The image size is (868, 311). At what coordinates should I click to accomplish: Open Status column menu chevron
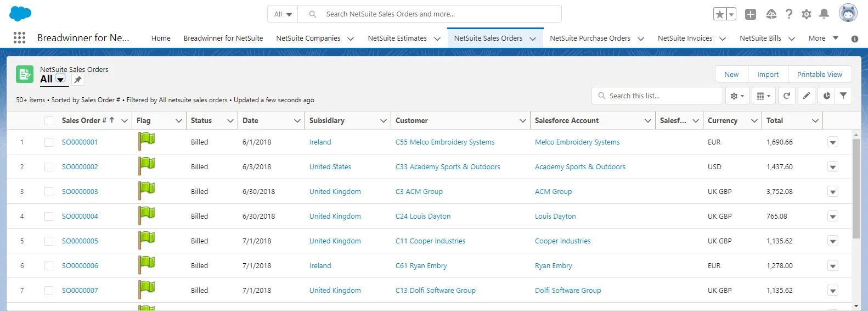tap(230, 121)
